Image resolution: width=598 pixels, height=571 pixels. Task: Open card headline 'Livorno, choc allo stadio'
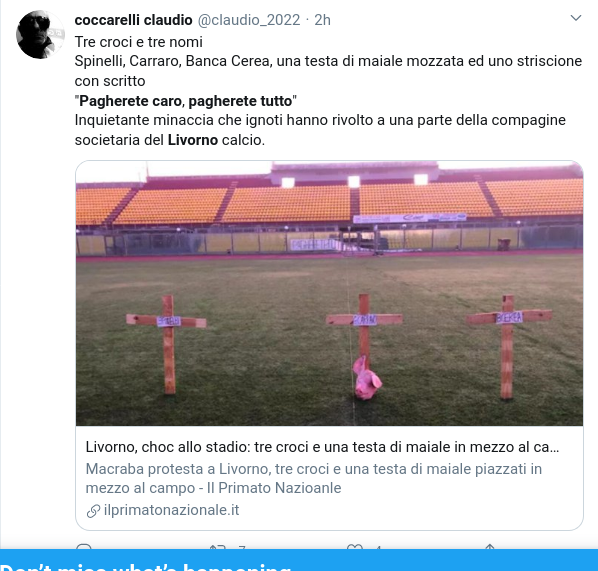[322, 447]
